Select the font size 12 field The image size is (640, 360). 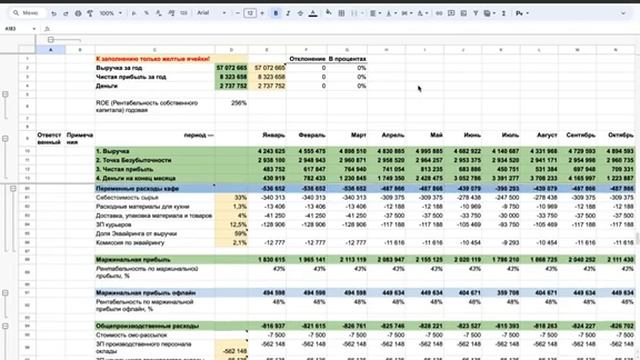[250, 13]
